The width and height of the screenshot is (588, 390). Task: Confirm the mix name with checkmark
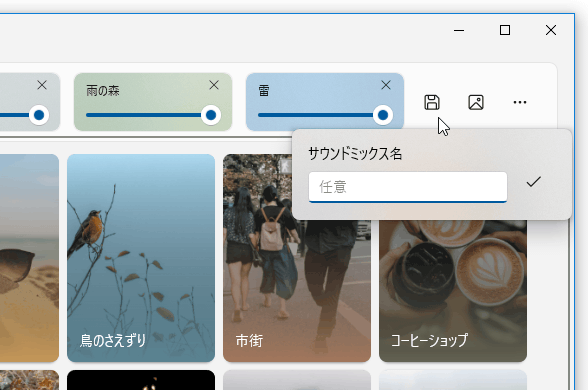click(x=533, y=182)
